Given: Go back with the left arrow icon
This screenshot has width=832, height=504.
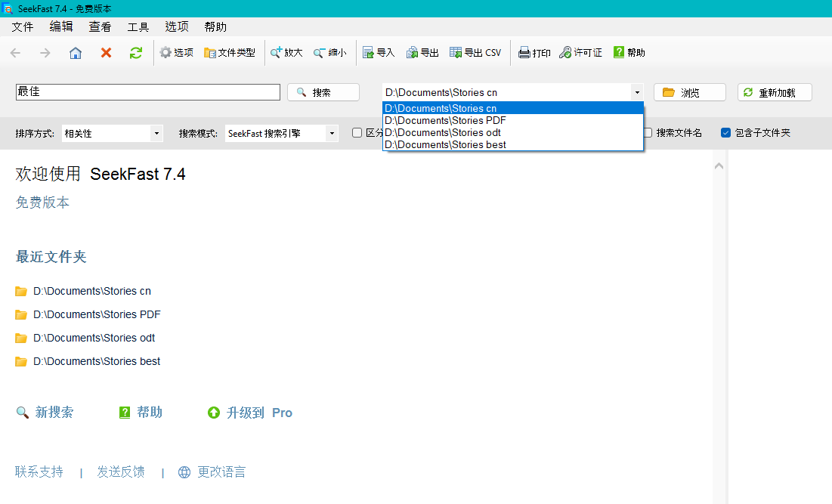Looking at the screenshot, I should tap(15, 53).
